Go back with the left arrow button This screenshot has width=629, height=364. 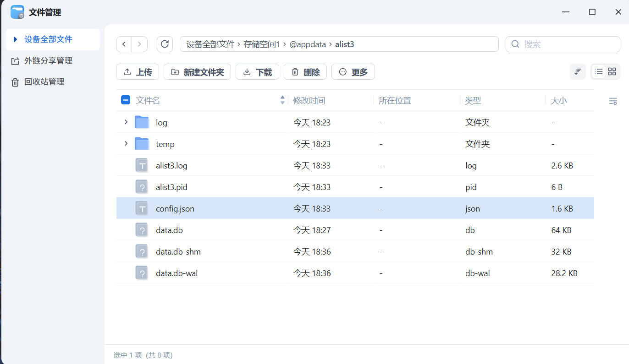124,44
